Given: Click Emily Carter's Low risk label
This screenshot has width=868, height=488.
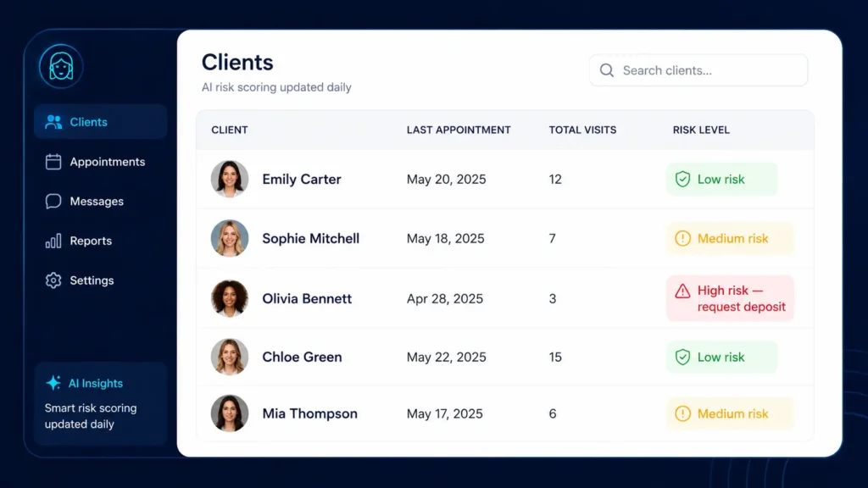Looking at the screenshot, I should [x=721, y=180].
